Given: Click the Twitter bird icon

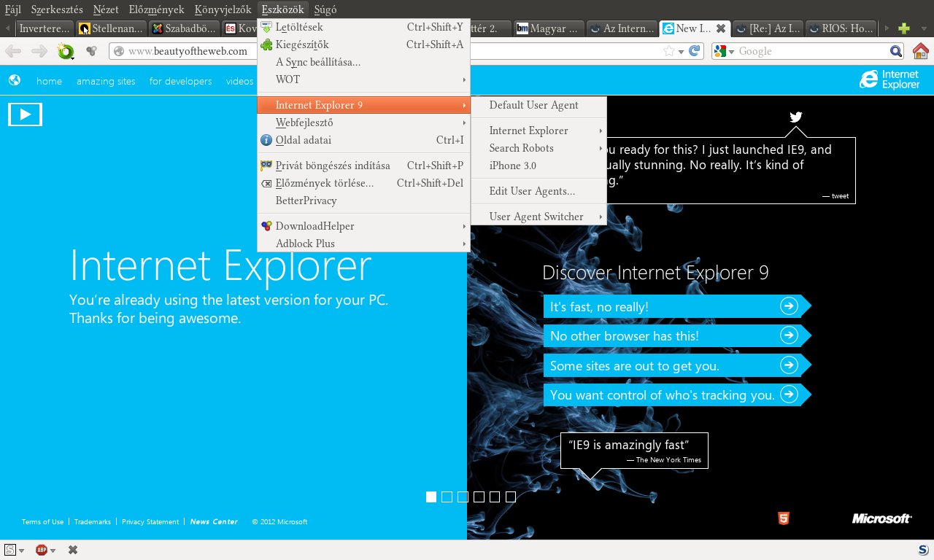Looking at the screenshot, I should 795,117.
